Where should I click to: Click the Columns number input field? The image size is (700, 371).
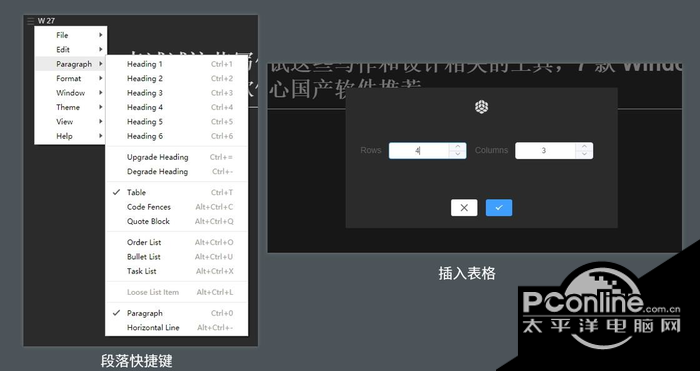tap(545, 151)
